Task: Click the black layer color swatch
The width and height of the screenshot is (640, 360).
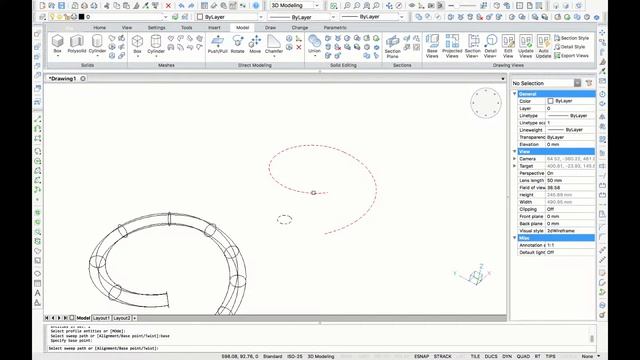Action: (x=81, y=17)
